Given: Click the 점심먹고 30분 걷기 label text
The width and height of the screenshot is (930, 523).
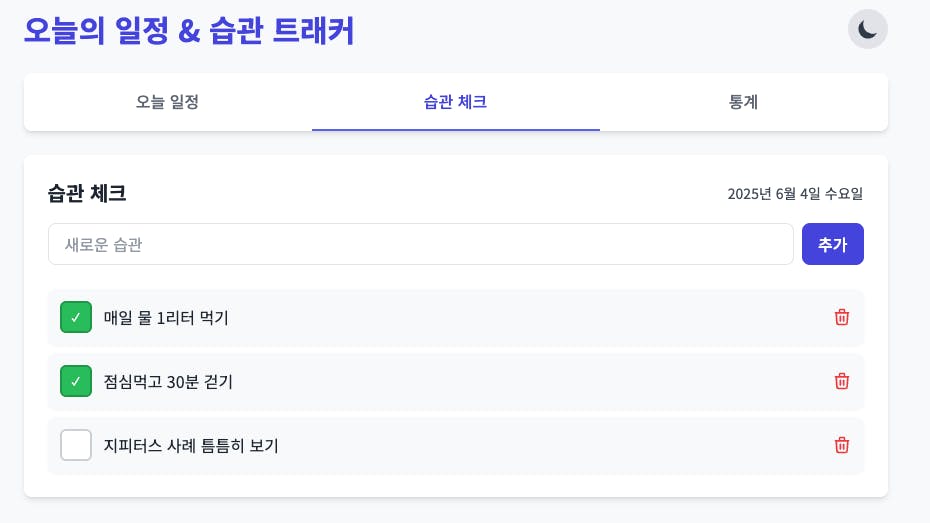Looking at the screenshot, I should (x=168, y=381).
